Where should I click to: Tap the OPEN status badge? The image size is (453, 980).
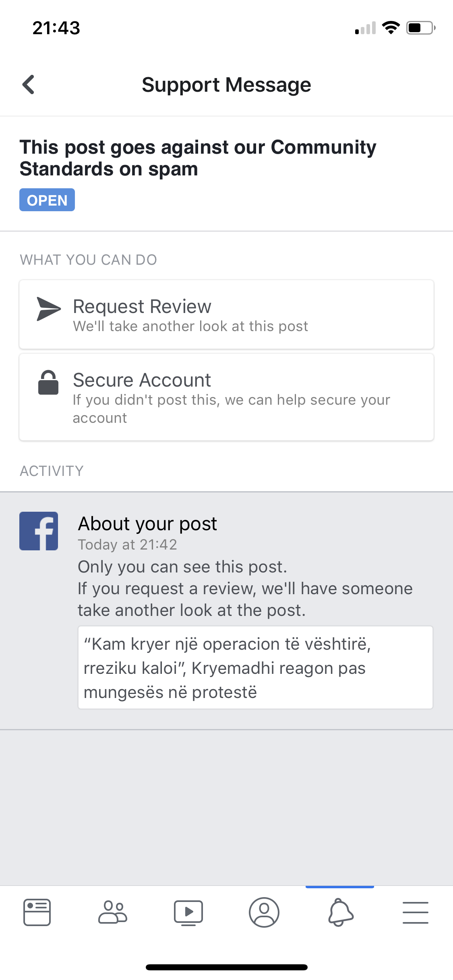tap(47, 200)
